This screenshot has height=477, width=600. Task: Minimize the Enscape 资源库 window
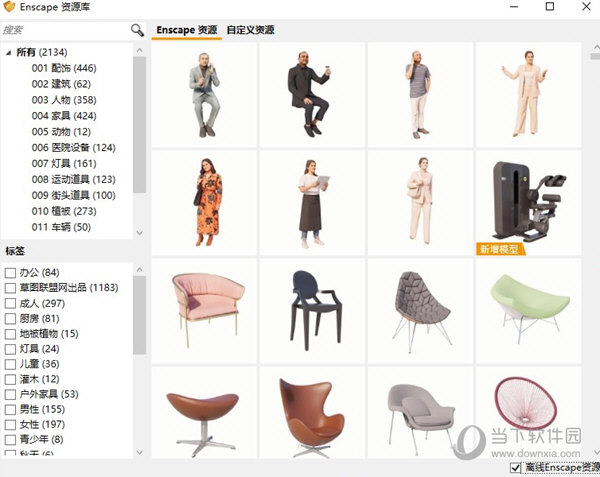pos(514,7)
